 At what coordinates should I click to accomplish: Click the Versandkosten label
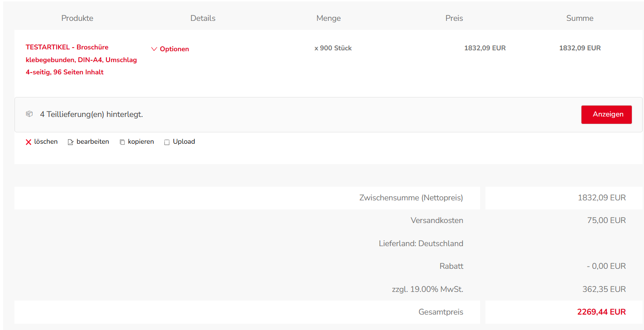pyautogui.click(x=437, y=221)
